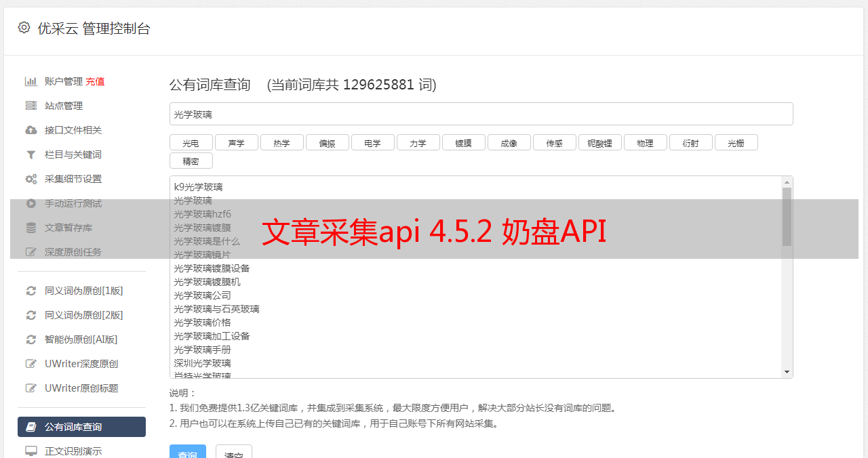Image resolution: width=868 pixels, height=458 pixels.
Task: Select the result 光学玻璃加工设备
Action: click(x=212, y=336)
